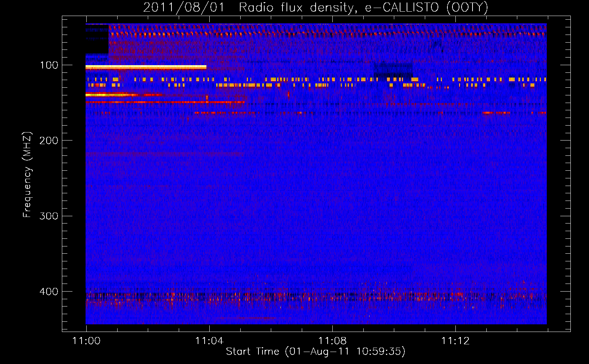Click the 11:04 time tick label
589x364 pixels.
[x=209, y=341]
